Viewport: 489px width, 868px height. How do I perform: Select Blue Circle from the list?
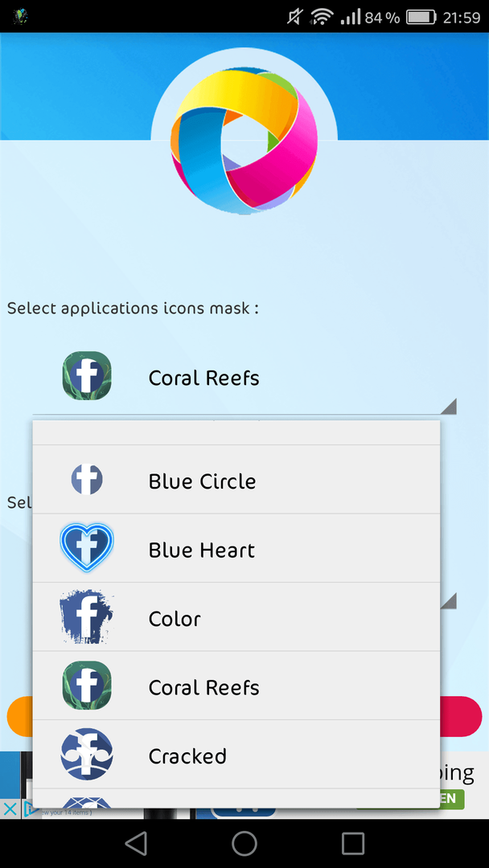236,479
